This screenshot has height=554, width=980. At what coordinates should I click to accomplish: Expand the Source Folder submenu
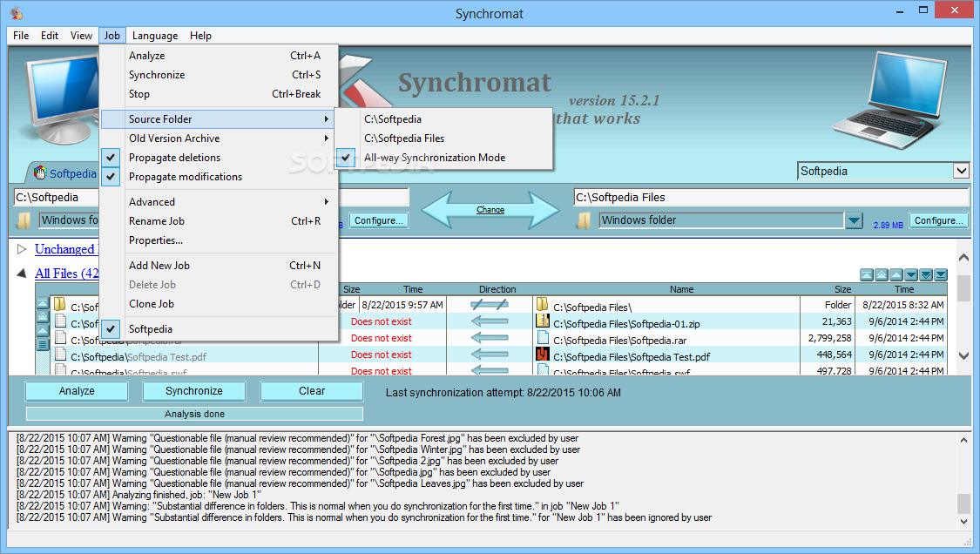[220, 118]
